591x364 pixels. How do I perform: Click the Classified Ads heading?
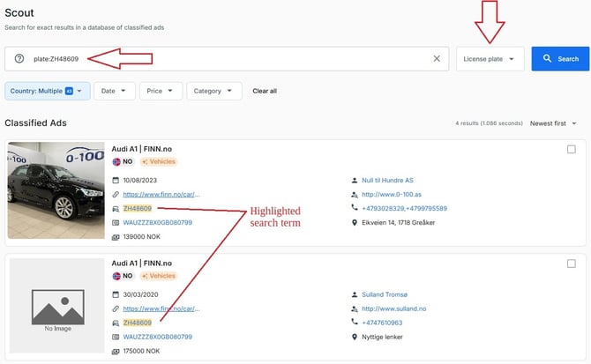point(36,123)
